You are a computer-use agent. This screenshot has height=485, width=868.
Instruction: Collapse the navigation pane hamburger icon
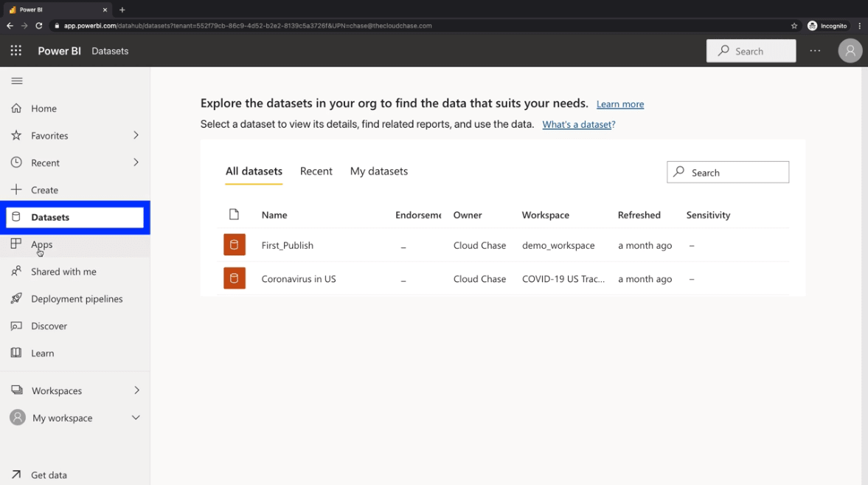[x=17, y=81]
